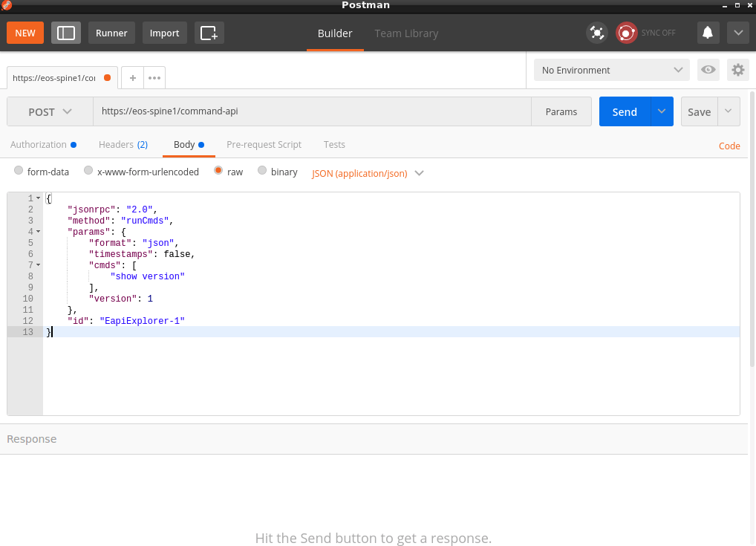Expand the No Environment dropdown
The width and height of the screenshot is (756, 546).
pyautogui.click(x=611, y=70)
